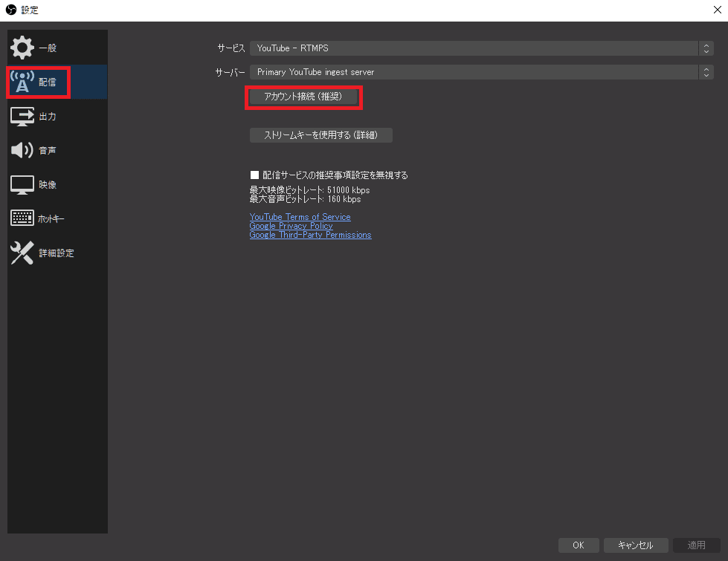
Task: Close the 設定 window
Action: pos(718,10)
